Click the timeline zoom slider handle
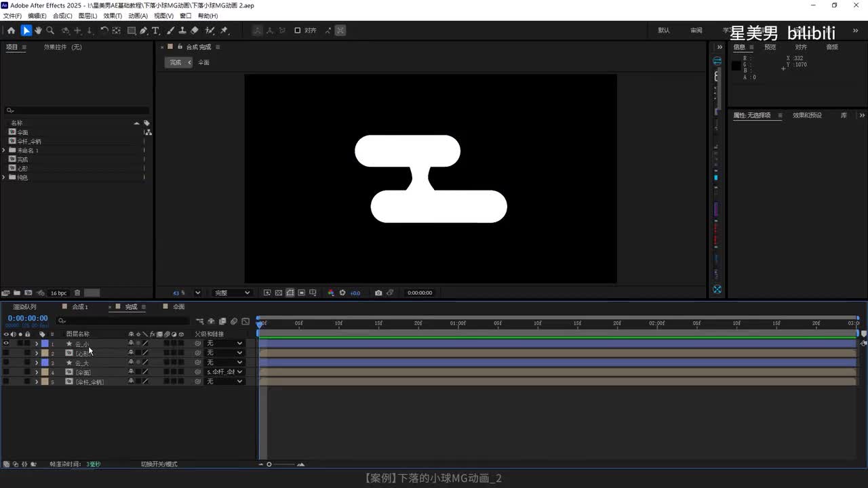The width and height of the screenshot is (868, 488). click(x=269, y=464)
